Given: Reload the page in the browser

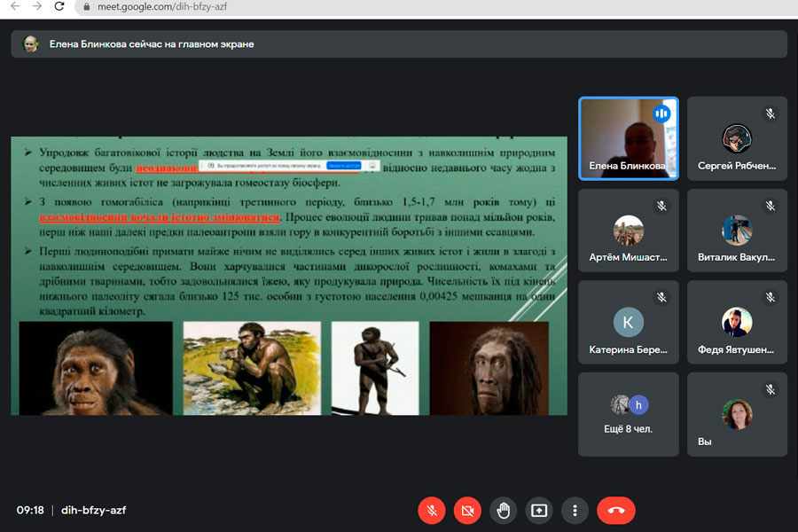Looking at the screenshot, I should coord(59,6).
